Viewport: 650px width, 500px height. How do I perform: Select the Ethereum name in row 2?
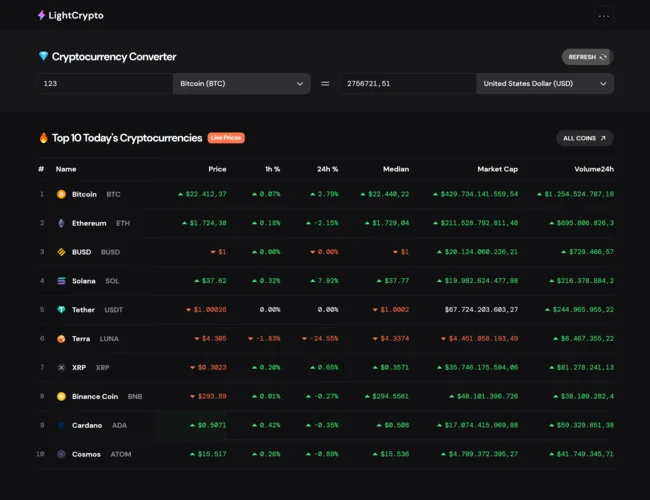pyautogui.click(x=89, y=223)
